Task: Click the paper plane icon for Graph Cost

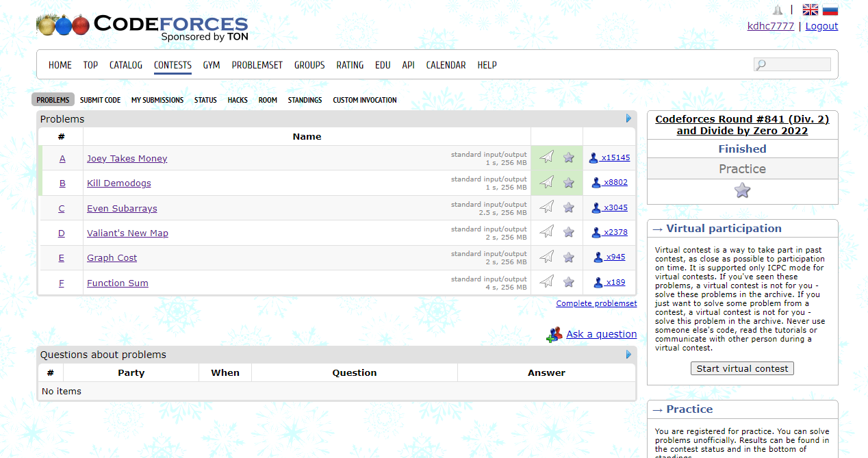Action: [546, 257]
